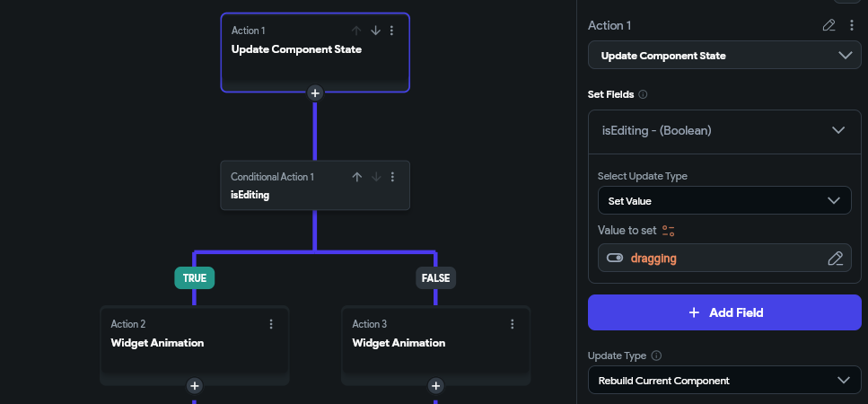This screenshot has height=404, width=868.
Task: Click the Set Fields heading
Action: click(x=610, y=94)
